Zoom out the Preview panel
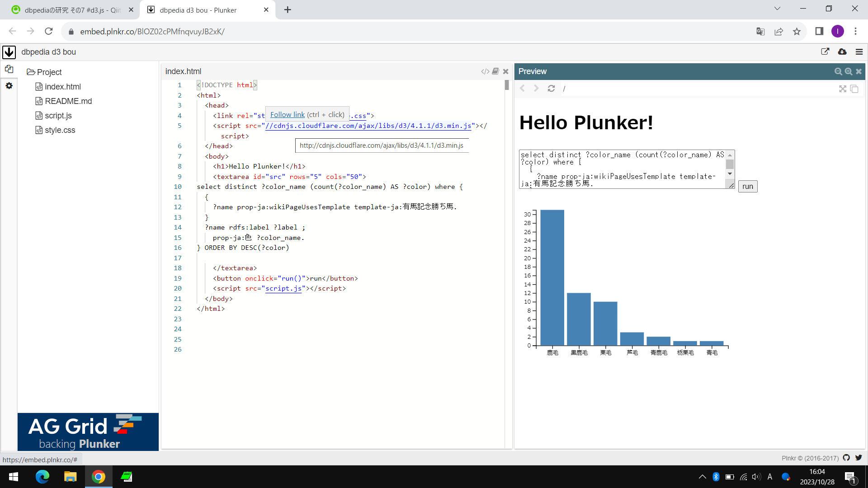The height and width of the screenshot is (488, 868). tap(838, 71)
